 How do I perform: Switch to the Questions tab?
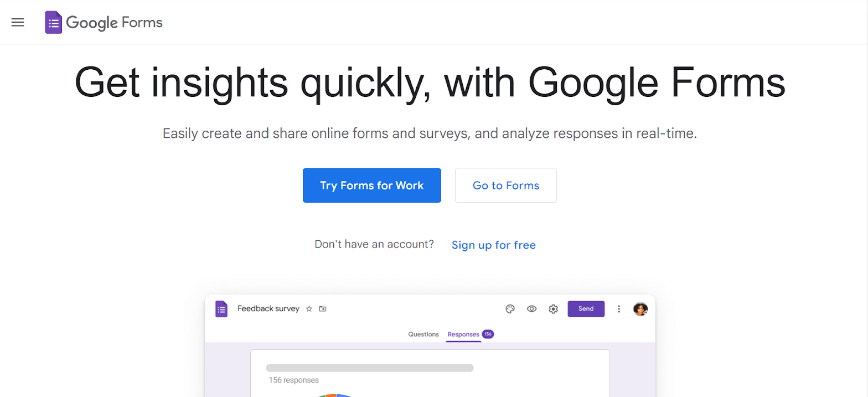[423, 334]
